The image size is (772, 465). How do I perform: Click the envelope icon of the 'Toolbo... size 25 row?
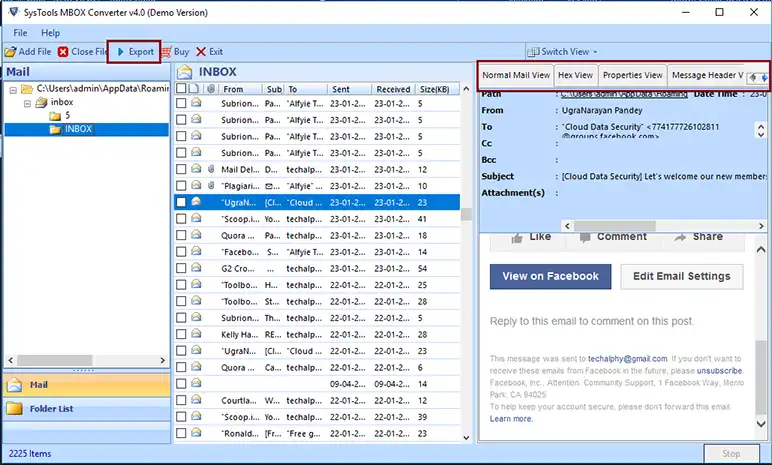[x=196, y=284]
